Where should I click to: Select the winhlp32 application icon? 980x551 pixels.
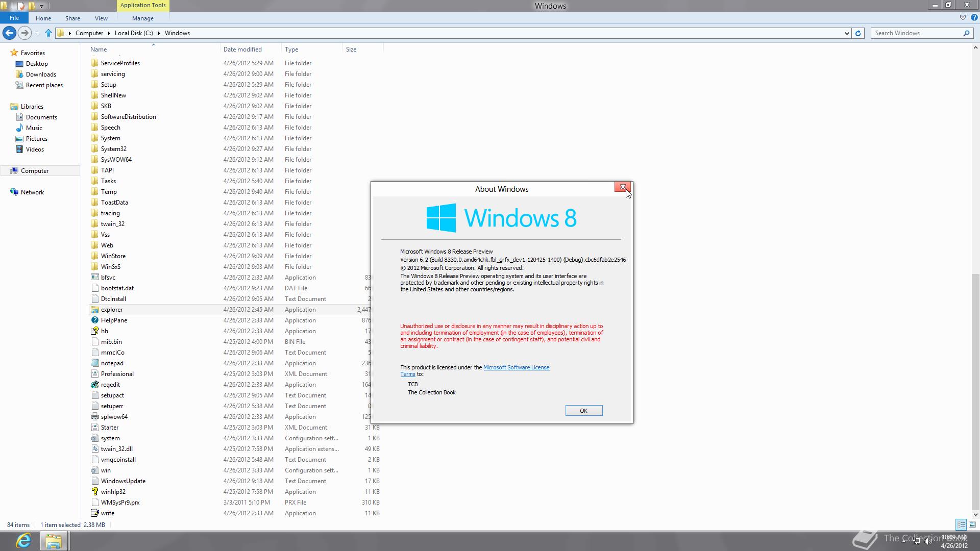click(x=94, y=492)
